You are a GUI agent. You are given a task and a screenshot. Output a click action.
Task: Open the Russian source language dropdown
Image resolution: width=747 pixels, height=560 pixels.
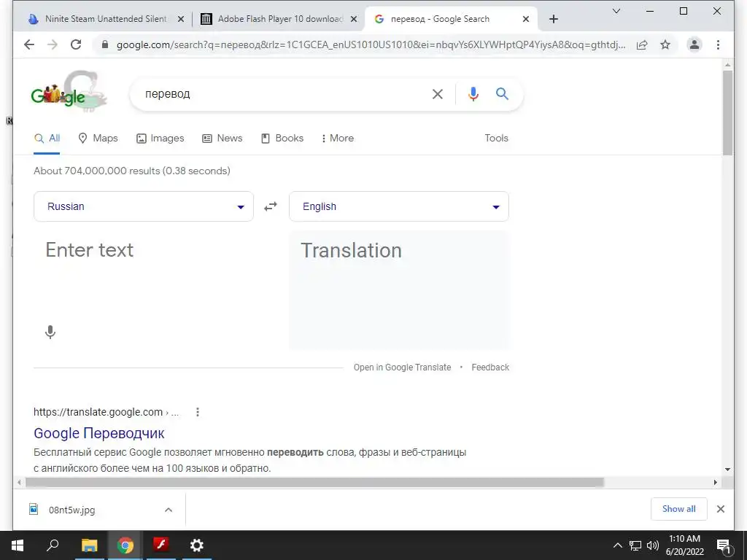144,206
